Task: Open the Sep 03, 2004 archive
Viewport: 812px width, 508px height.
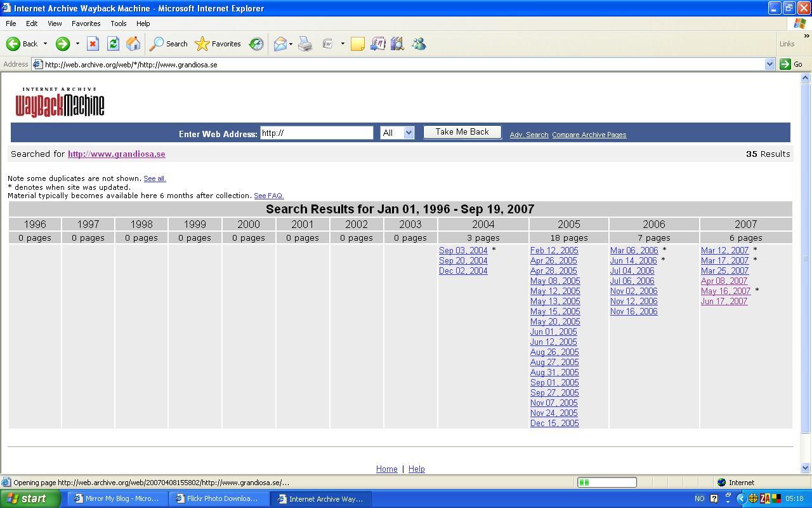Action: coord(463,250)
